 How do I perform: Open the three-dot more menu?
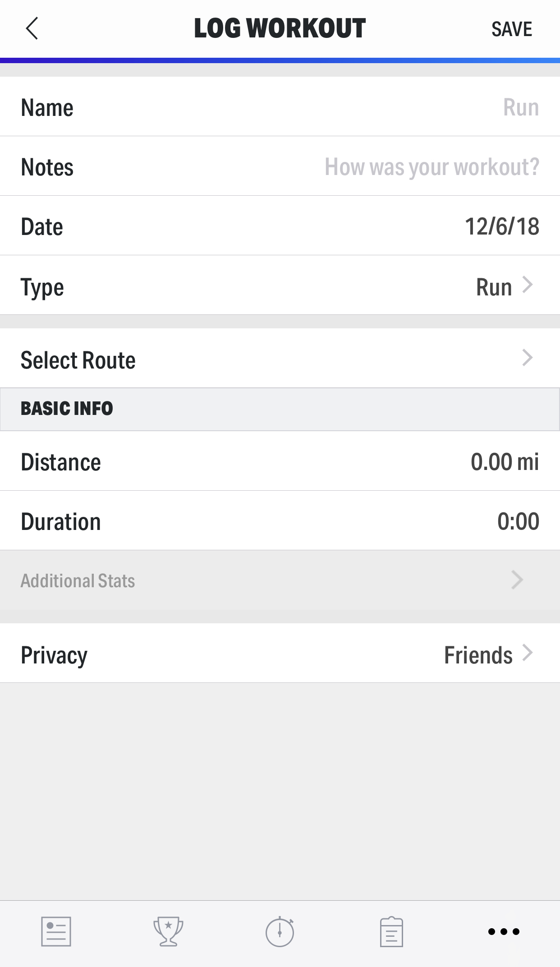coord(504,931)
